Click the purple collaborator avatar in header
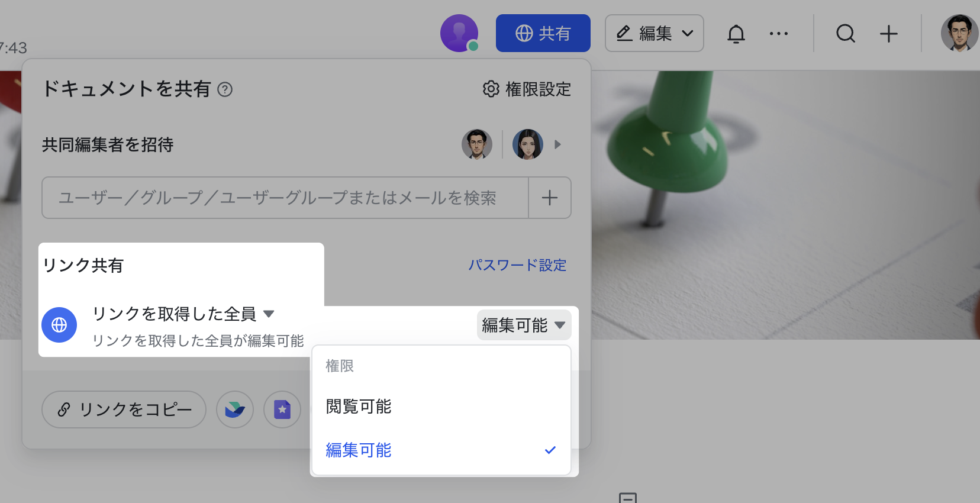This screenshot has height=503, width=980. coord(459,33)
